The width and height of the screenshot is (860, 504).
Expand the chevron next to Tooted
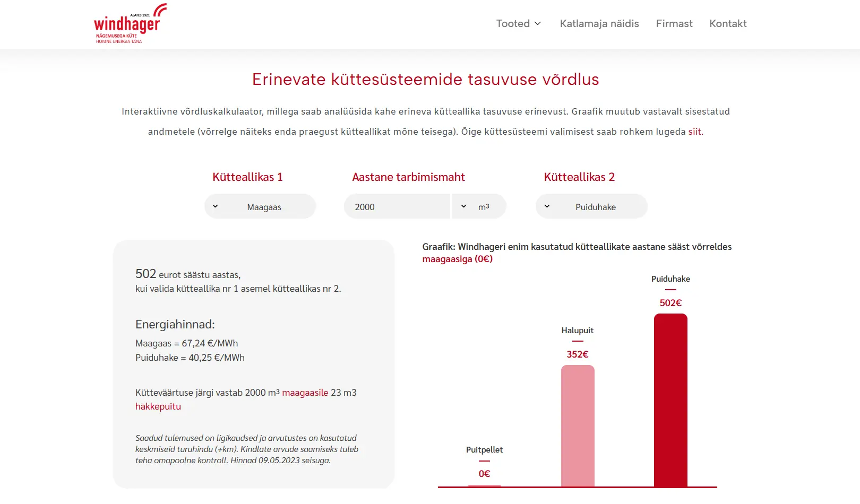point(538,24)
